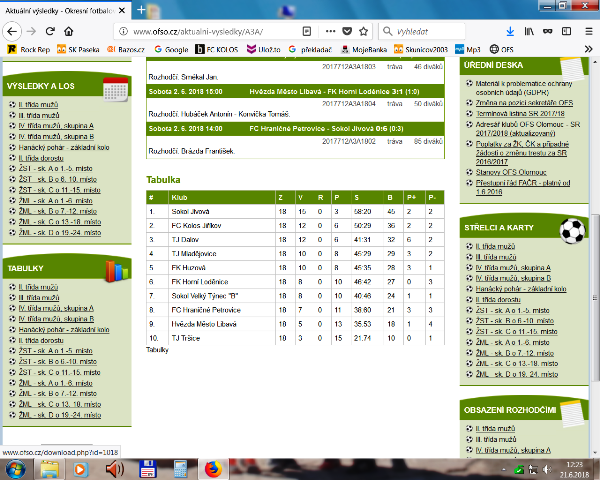Open Slunicov2003 bookmark
Image resolution: width=600 pixels, height=480 pixels.
point(421,49)
